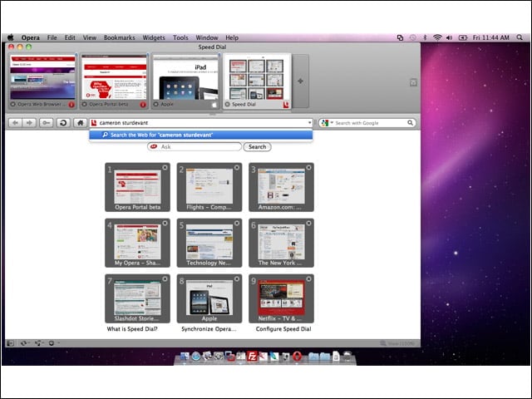Image resolution: width=532 pixels, height=399 pixels.
Task: Open What is Speed Dial? link
Action: [x=132, y=329]
